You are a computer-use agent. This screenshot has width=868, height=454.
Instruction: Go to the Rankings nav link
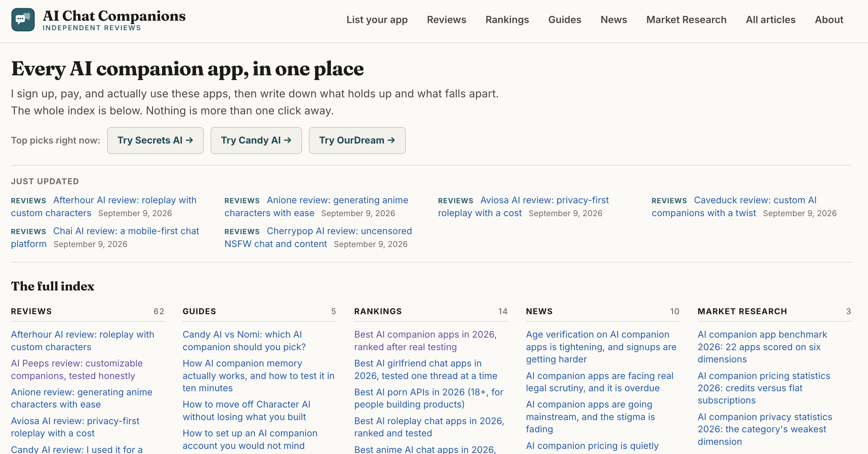507,20
